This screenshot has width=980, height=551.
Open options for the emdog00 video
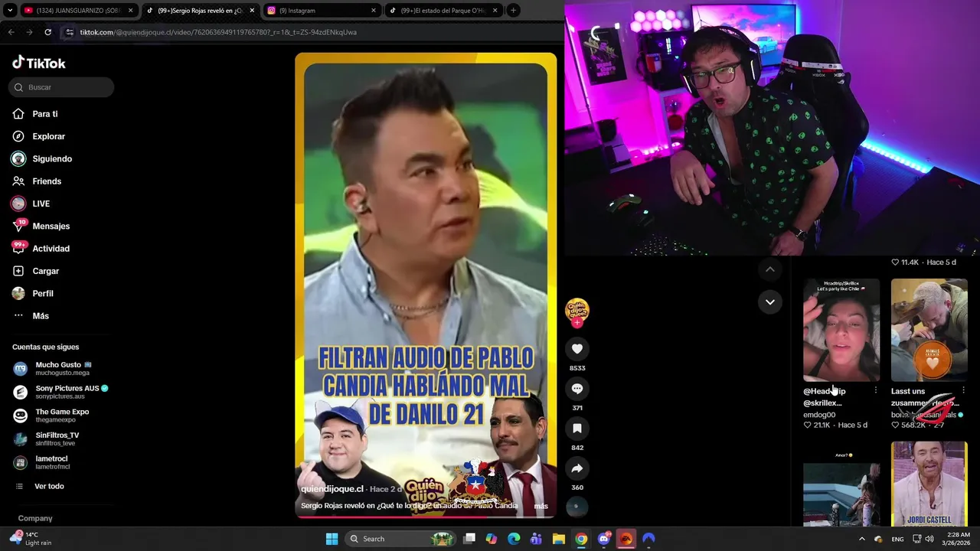876,391
